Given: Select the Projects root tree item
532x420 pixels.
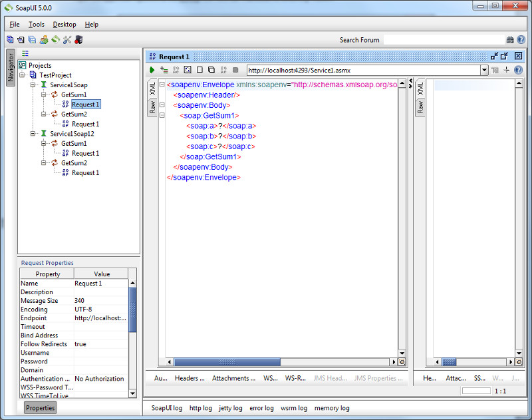Looking at the screenshot, I should tap(40, 65).
